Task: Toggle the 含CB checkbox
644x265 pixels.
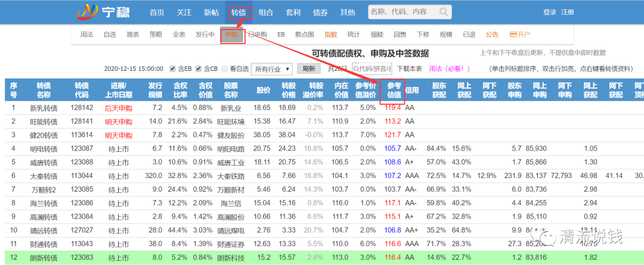Action: (199, 68)
